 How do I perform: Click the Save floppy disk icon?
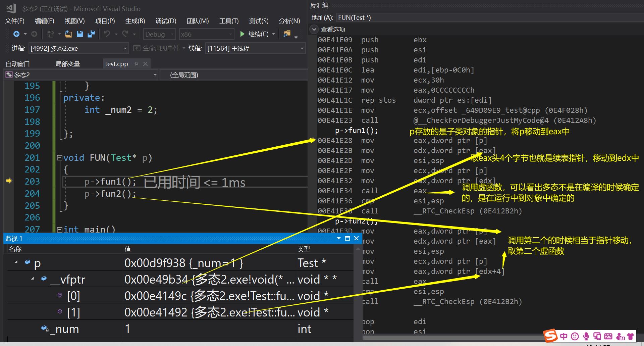[80, 34]
